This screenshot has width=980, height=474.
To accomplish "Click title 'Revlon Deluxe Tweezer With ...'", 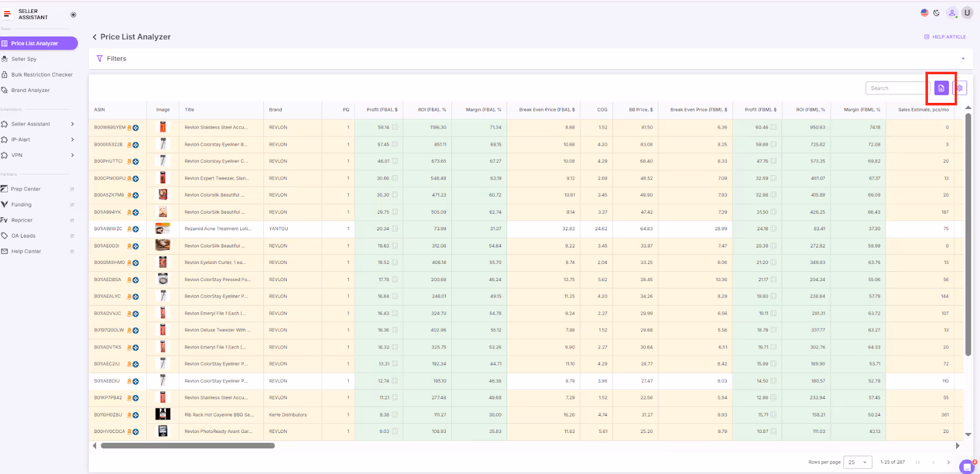I will click(217, 330).
